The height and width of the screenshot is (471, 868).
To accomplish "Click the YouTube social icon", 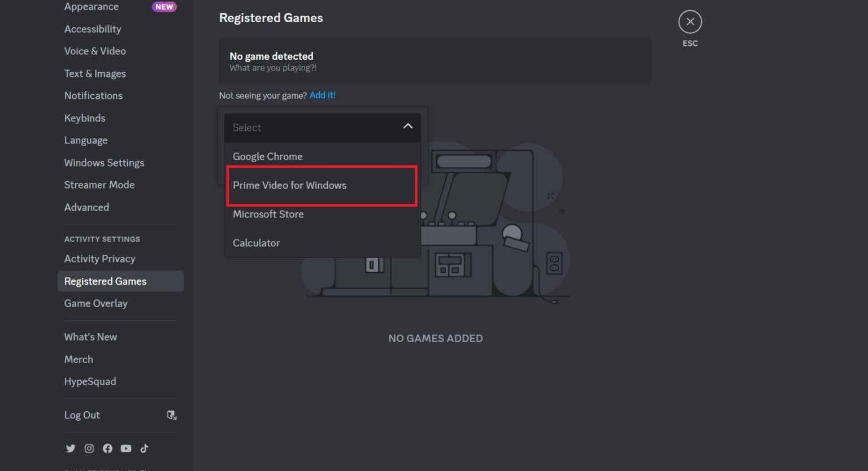I will coord(126,448).
